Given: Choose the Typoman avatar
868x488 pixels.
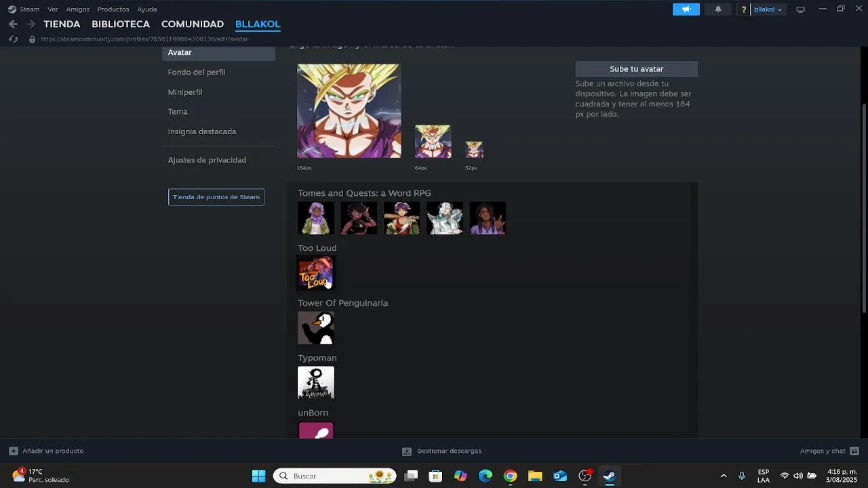Looking at the screenshot, I should (x=316, y=382).
